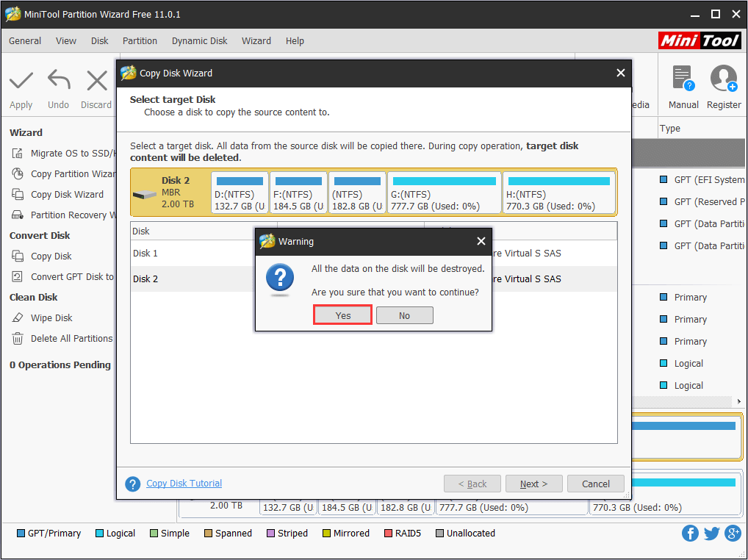Close the Copy Disk Wizard dialog
Image resolution: width=748 pixels, height=560 pixels.
pos(621,73)
